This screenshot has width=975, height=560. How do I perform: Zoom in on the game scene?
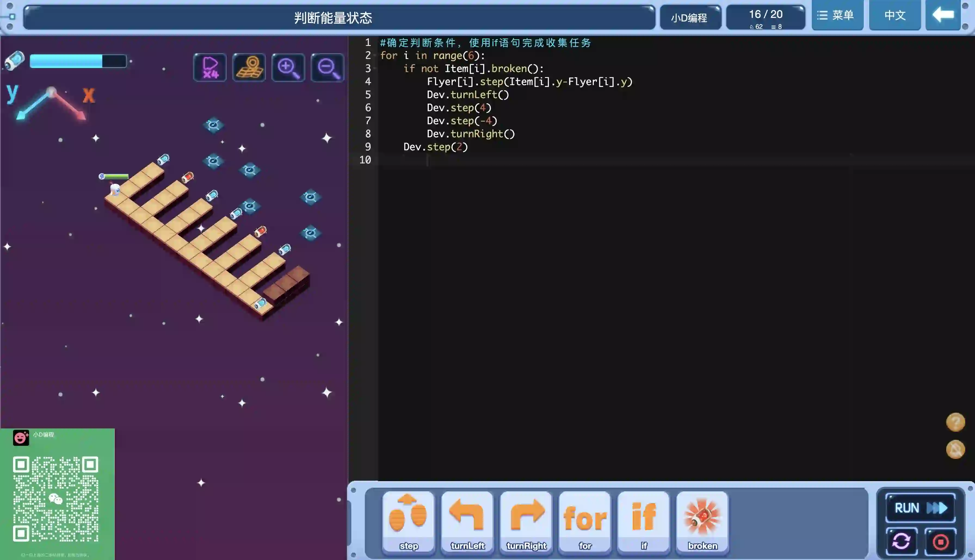point(288,68)
